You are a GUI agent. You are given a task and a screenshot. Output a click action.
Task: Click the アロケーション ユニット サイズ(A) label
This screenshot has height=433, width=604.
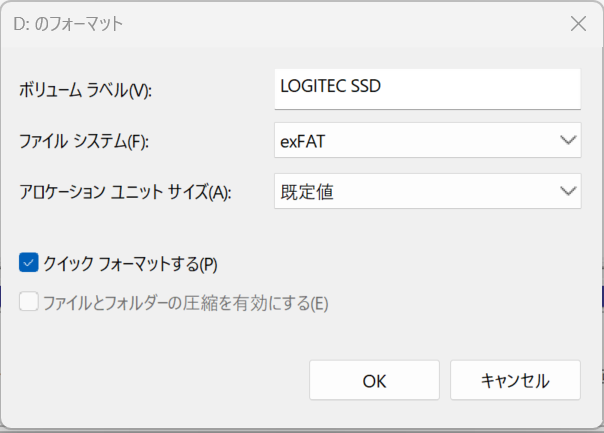point(124,192)
